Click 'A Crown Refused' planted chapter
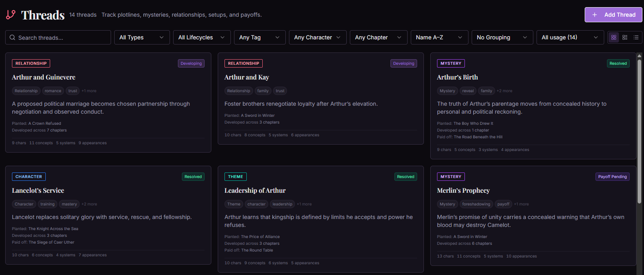 (45, 124)
